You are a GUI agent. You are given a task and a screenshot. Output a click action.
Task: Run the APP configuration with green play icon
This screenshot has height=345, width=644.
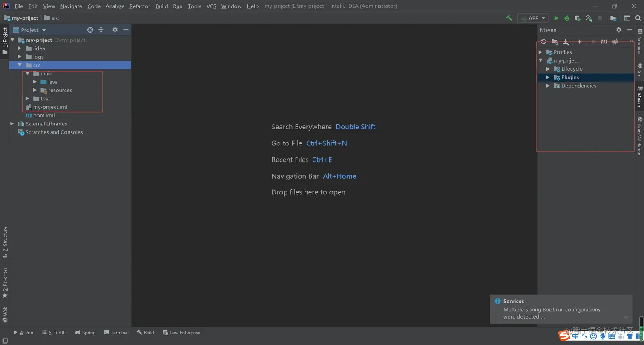click(556, 18)
